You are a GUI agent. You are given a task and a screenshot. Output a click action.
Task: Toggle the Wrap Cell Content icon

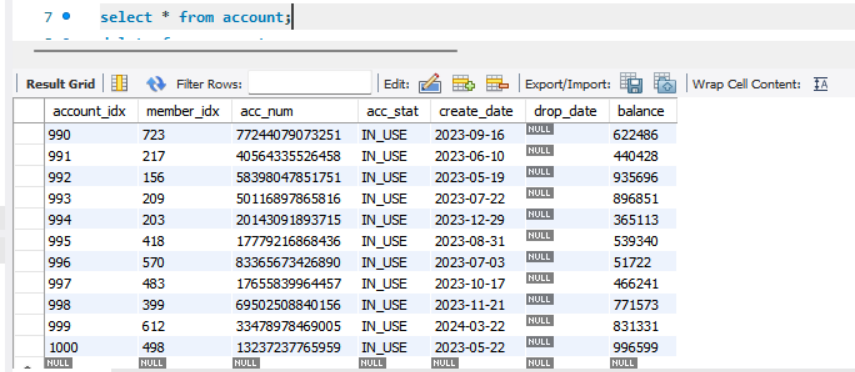(821, 84)
